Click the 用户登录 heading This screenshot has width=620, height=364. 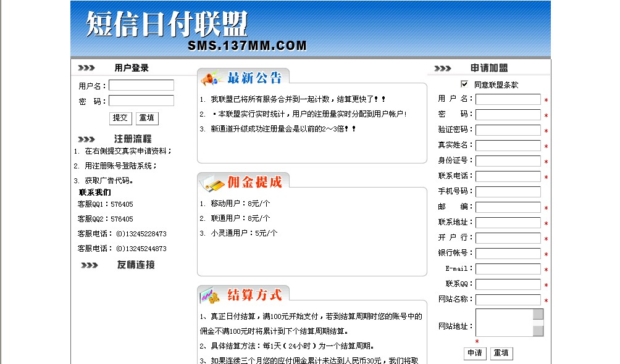(x=132, y=68)
